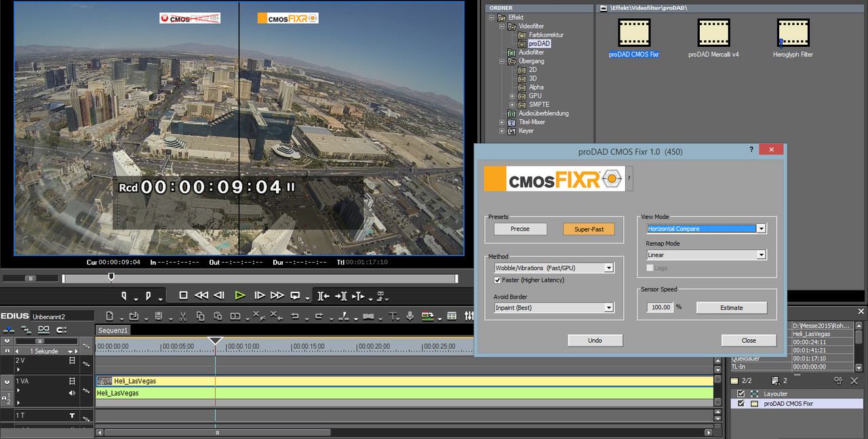The image size is (868, 439).
Task: Click the Voice-over microphone icon
Action: pos(410,316)
